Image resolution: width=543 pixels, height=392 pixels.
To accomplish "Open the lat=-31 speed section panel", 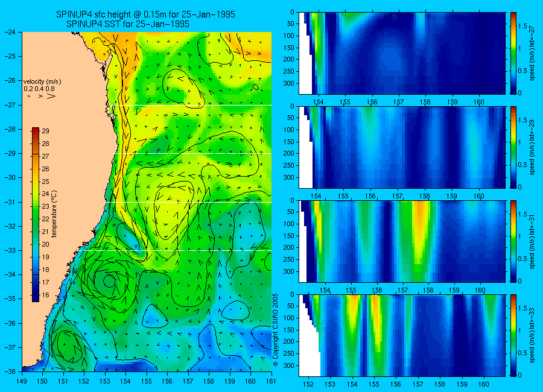I will pyautogui.click(x=402, y=241).
